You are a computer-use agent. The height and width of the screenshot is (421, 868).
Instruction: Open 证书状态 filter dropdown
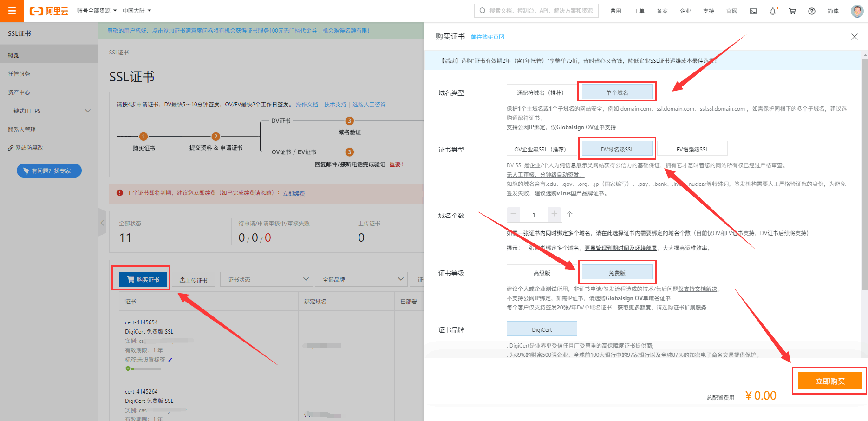266,279
